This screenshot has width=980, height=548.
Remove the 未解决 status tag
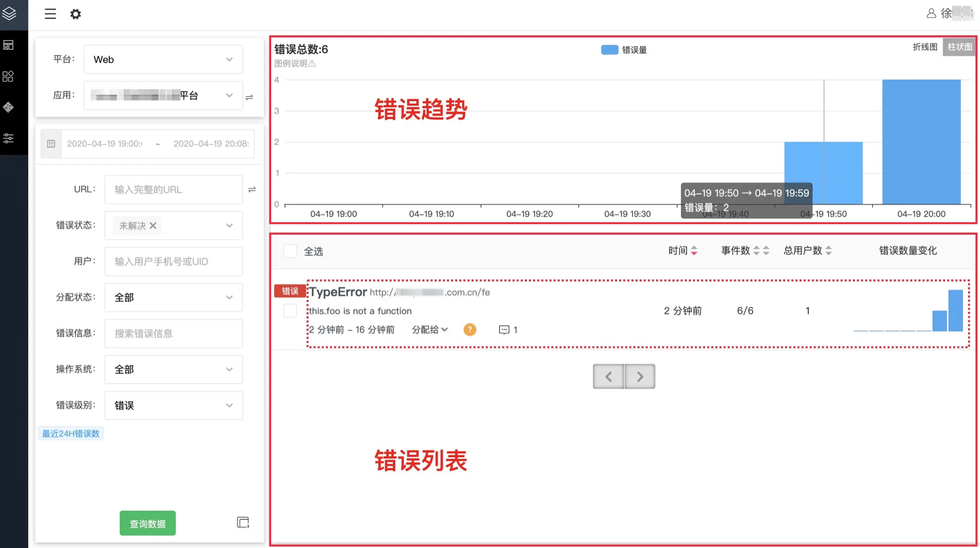pos(153,226)
